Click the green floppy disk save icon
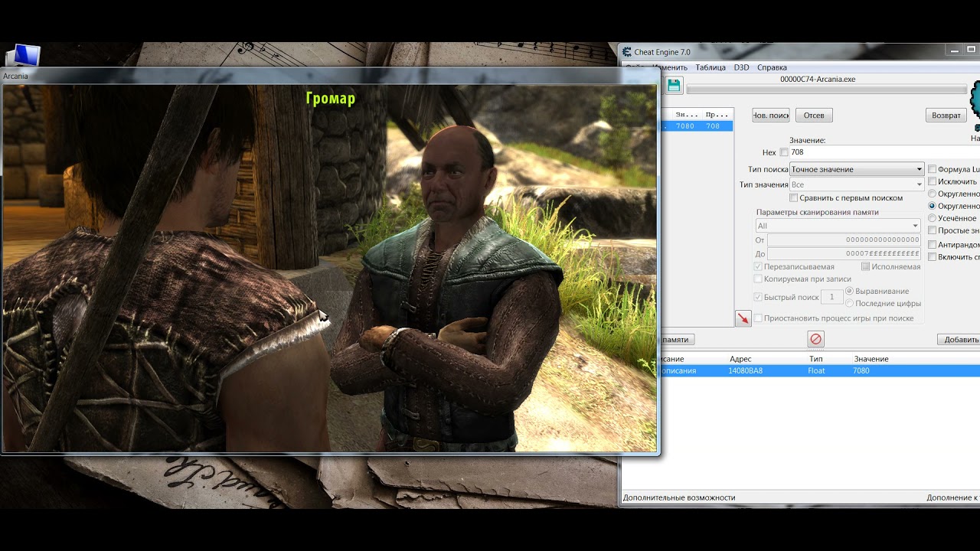 [x=674, y=85]
